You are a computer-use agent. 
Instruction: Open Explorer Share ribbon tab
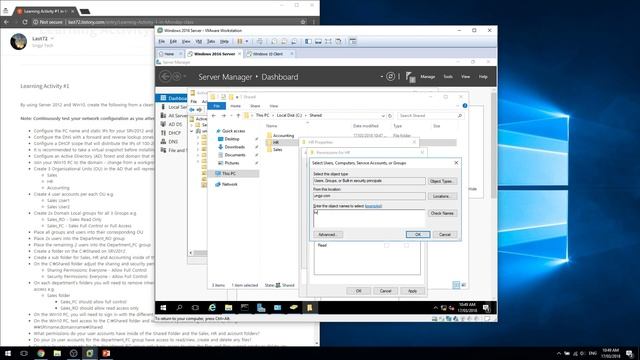coord(255,106)
